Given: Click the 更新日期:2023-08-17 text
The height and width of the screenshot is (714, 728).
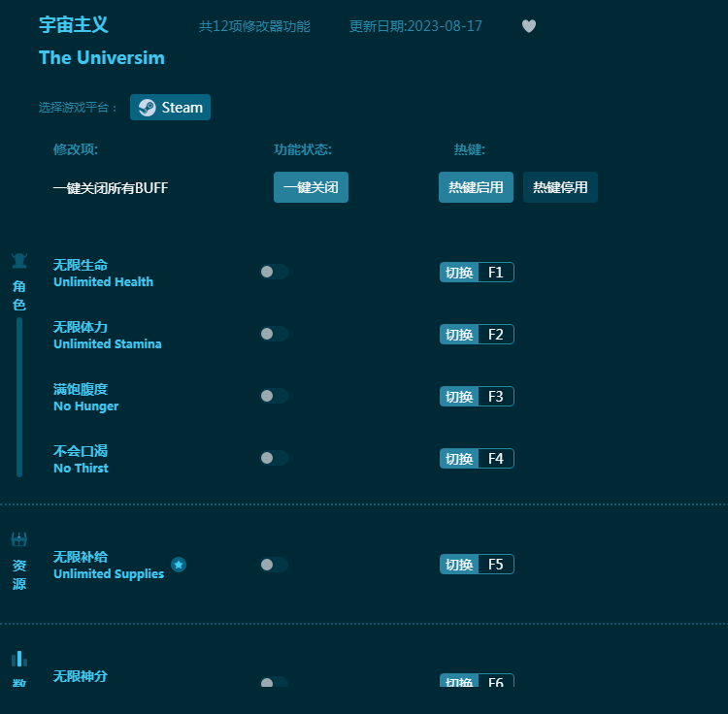Looking at the screenshot, I should tap(415, 26).
